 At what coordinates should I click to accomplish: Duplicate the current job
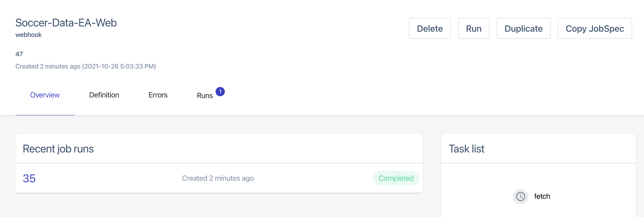click(523, 28)
